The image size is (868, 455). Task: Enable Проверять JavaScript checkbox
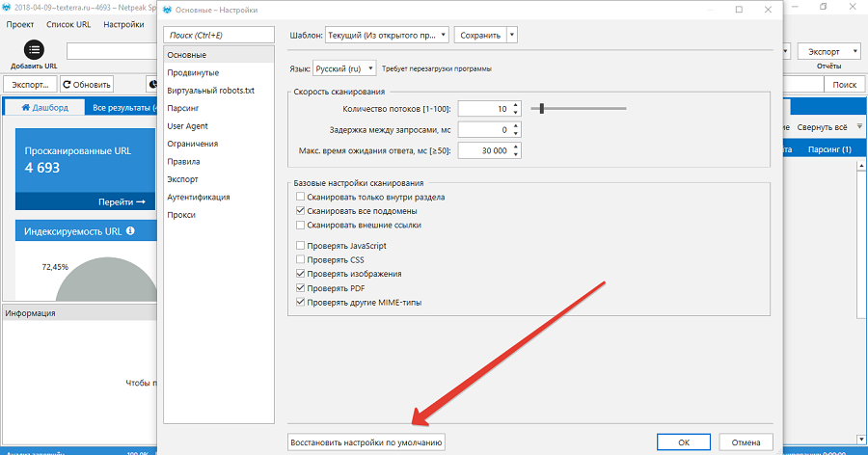300,245
